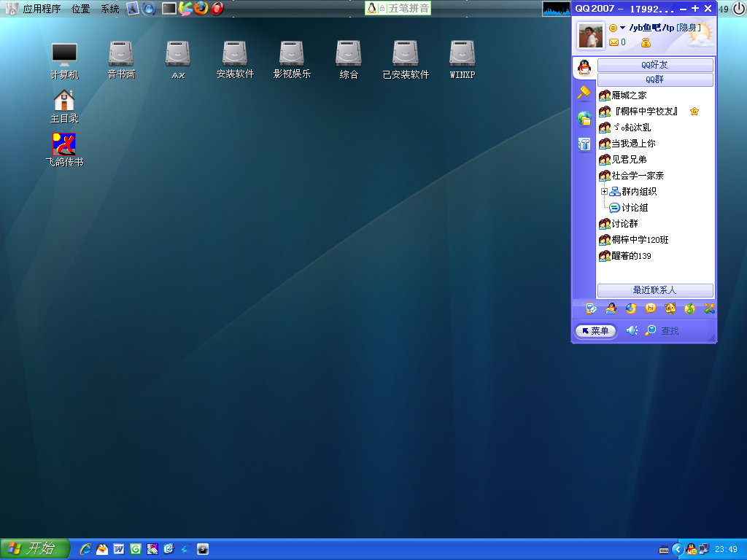Open the 系统 menu
The image size is (747, 560).
(x=110, y=9)
